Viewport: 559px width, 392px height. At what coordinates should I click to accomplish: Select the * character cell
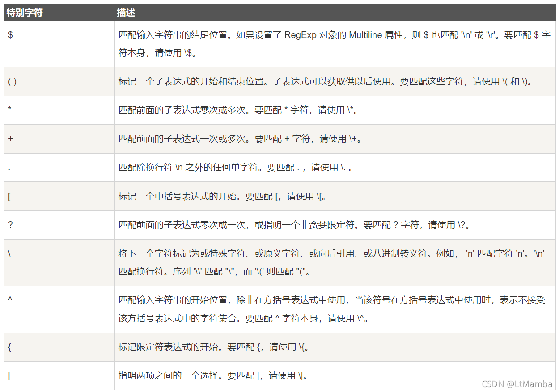59,110
